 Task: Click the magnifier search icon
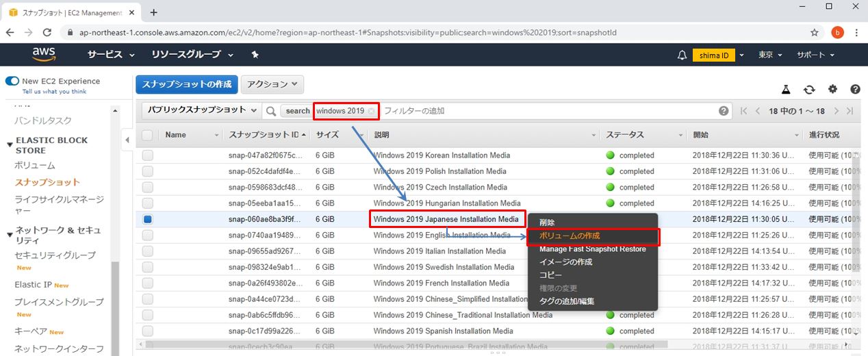271,111
